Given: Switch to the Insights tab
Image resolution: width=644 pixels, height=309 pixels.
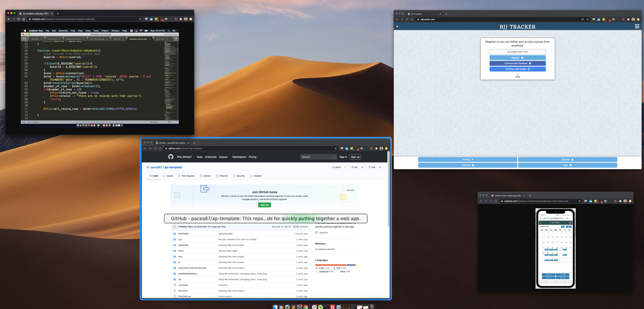Looking at the screenshot, I should [256, 176].
